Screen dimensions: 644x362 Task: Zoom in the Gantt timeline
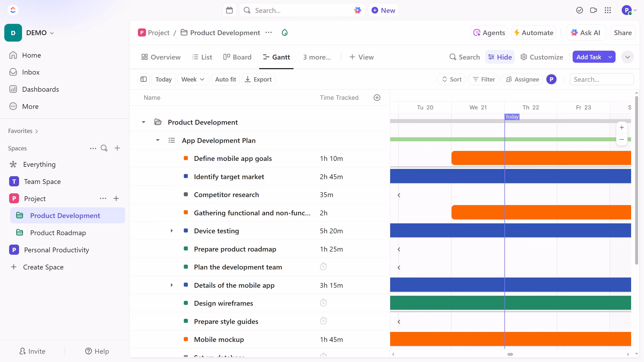tap(622, 128)
